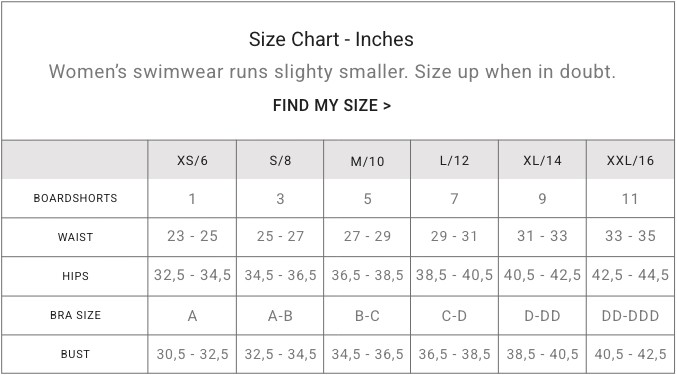This screenshot has width=677, height=375.
Task: Click the L/12 size header
Action: tap(454, 161)
